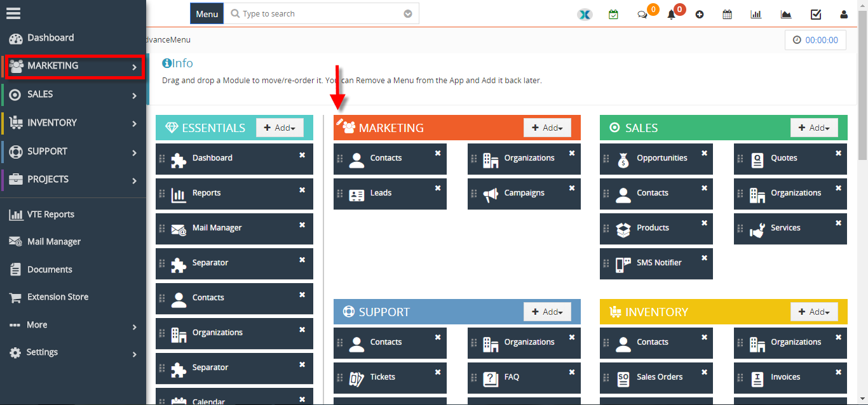Open the Add dropdown in INVENTORY
The width and height of the screenshot is (868, 405).
pos(814,312)
